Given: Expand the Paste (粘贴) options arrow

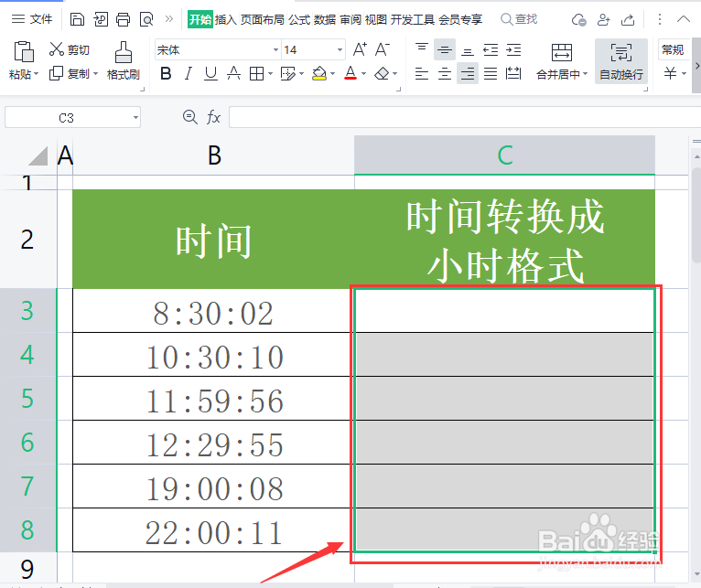Looking at the screenshot, I should tap(37, 74).
